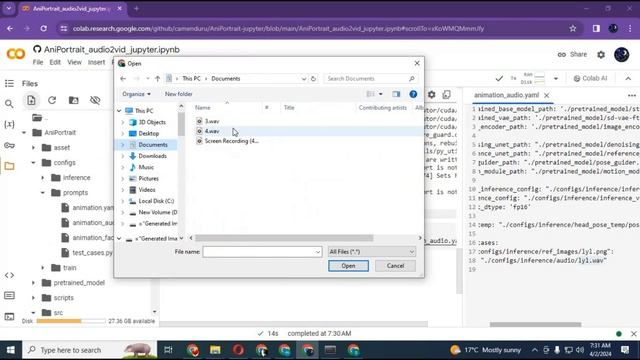Viewport: 640px width, 360px height.
Task: Collapse the AniPortrait folder
Action: click(24, 133)
